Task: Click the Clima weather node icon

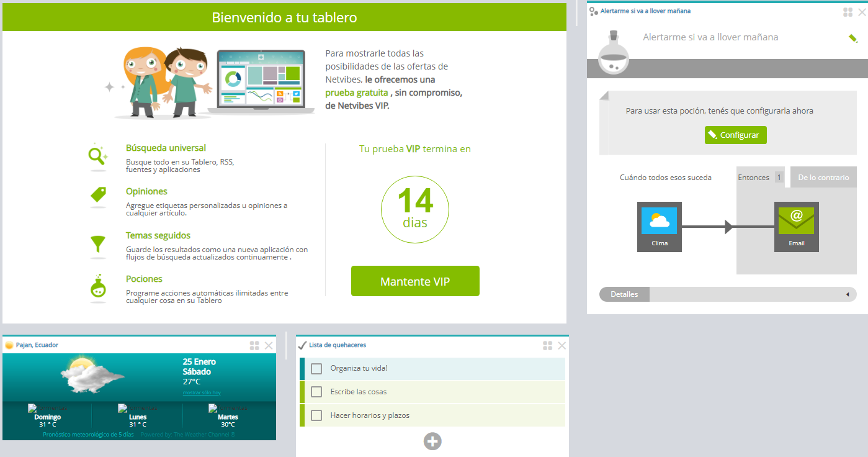Action: click(660, 227)
